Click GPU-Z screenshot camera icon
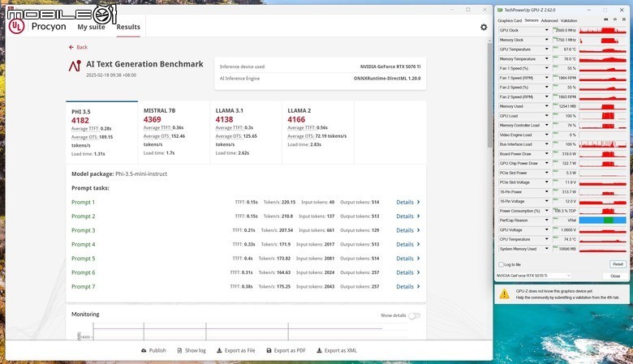Screen dimensions: 633x364 tap(606, 19)
